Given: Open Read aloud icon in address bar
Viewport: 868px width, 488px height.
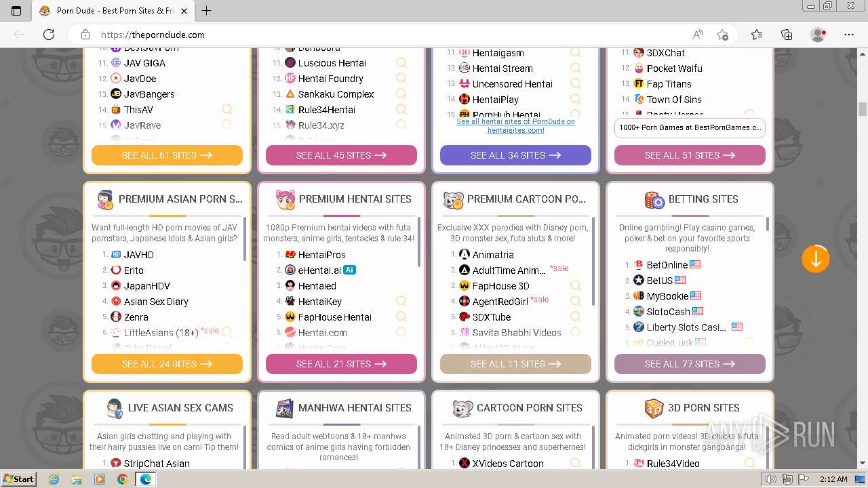Looking at the screenshot, I should (698, 35).
